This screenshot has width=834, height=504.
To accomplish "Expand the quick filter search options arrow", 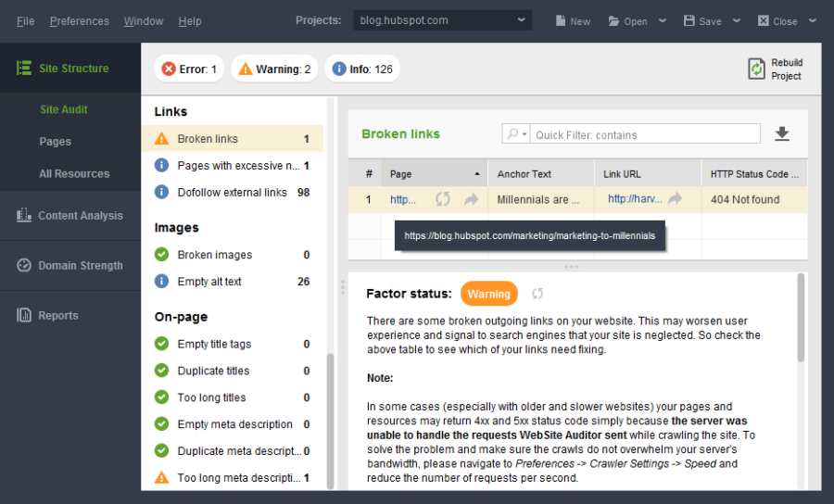I will coord(524,134).
